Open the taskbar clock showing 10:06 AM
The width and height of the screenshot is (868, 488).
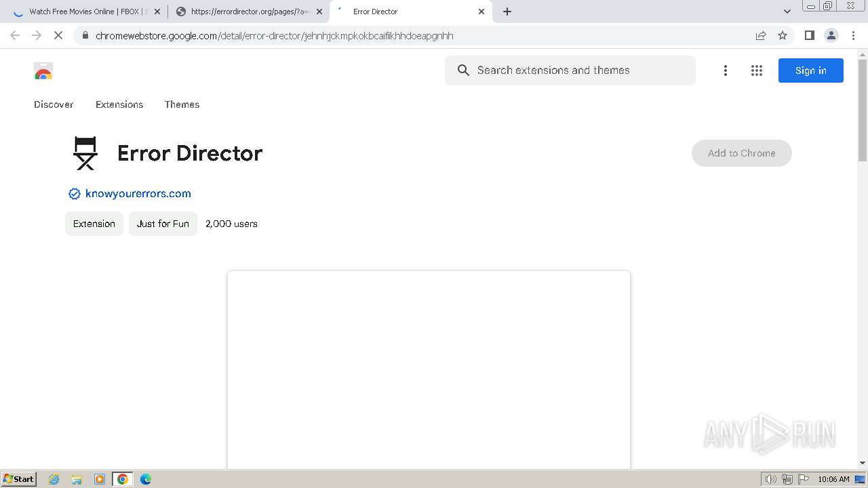point(833,479)
